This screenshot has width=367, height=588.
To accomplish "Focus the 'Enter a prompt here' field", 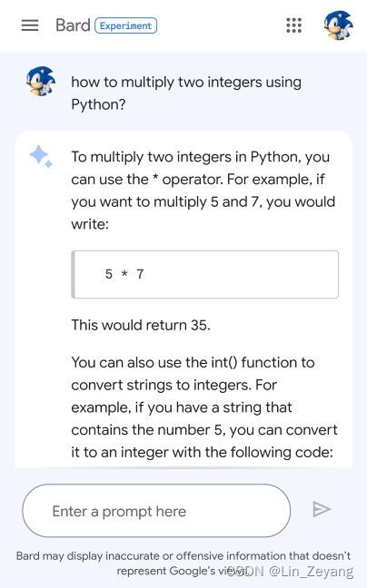I will point(156,511).
